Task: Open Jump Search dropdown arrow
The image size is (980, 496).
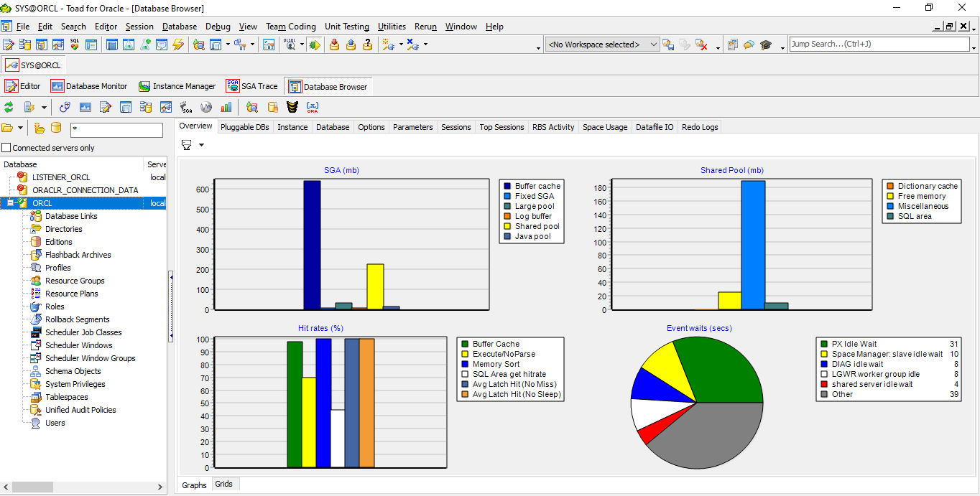Action: click(x=974, y=49)
